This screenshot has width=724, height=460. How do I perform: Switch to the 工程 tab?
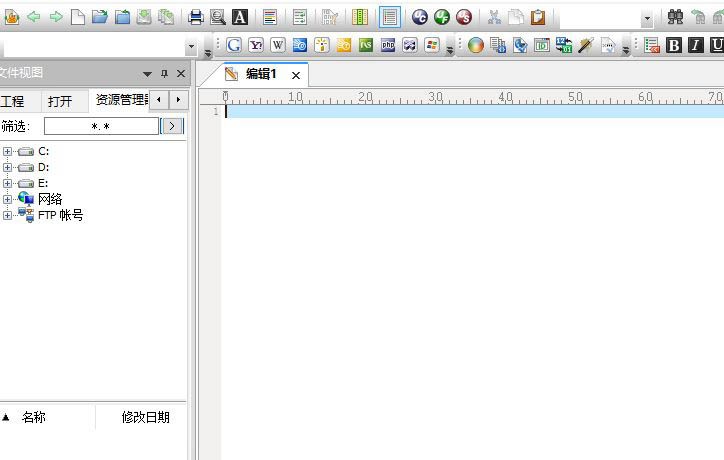coord(13,101)
